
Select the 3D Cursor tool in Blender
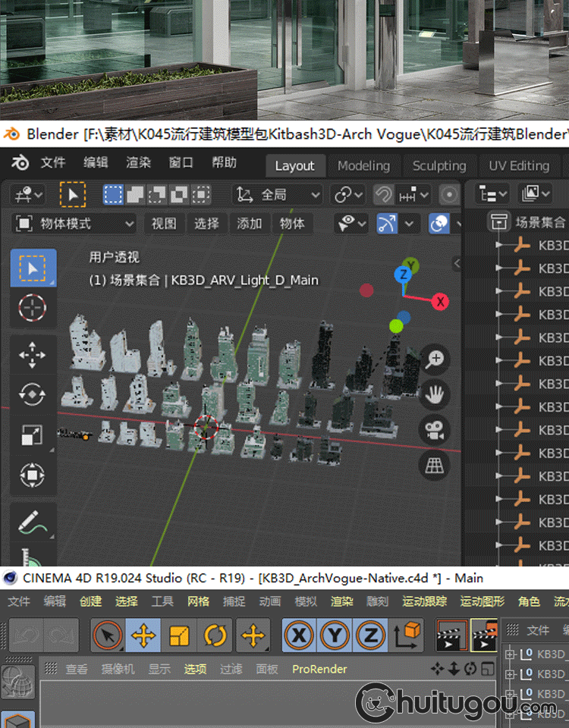(x=32, y=309)
